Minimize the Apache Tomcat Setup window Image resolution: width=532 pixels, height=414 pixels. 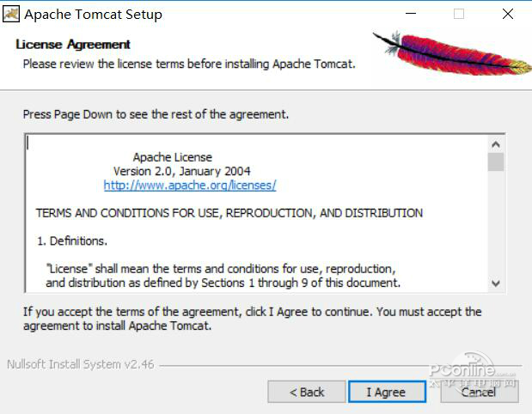411,14
